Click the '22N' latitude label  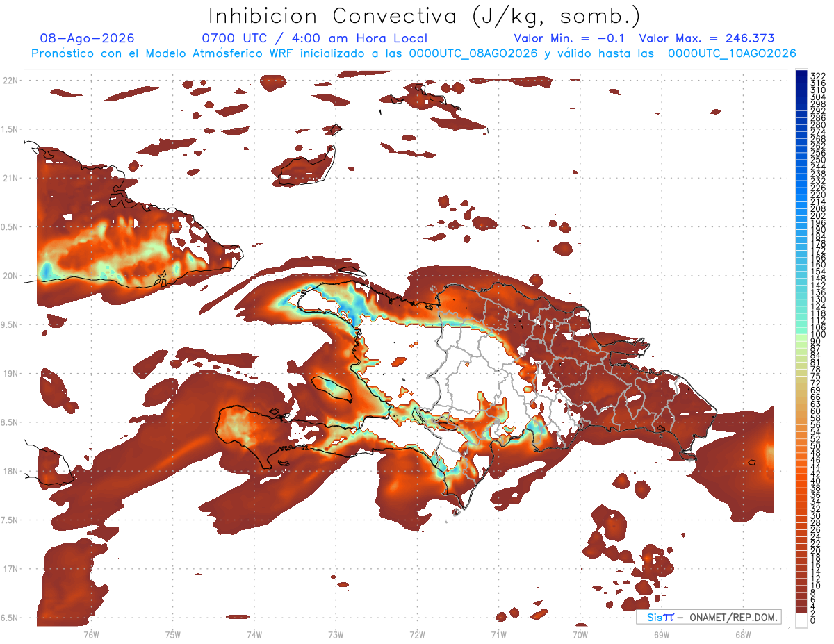click(12, 80)
